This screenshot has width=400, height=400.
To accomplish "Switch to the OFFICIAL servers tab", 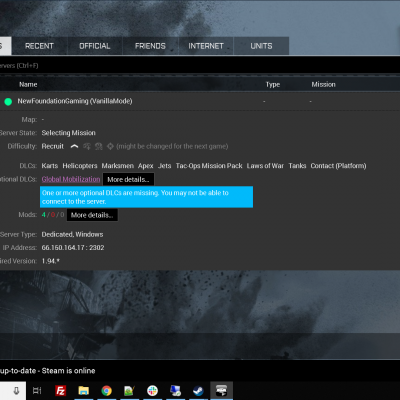I will (95, 46).
